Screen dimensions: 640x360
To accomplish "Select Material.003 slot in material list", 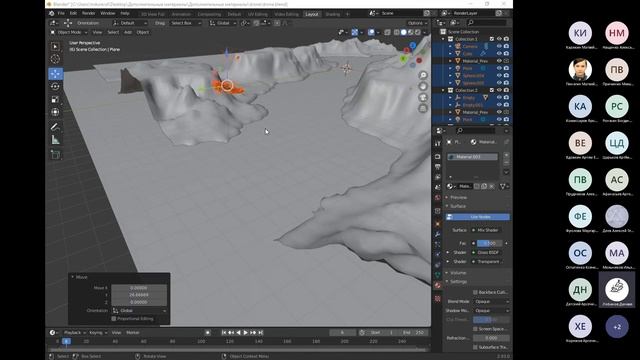I will [473, 157].
